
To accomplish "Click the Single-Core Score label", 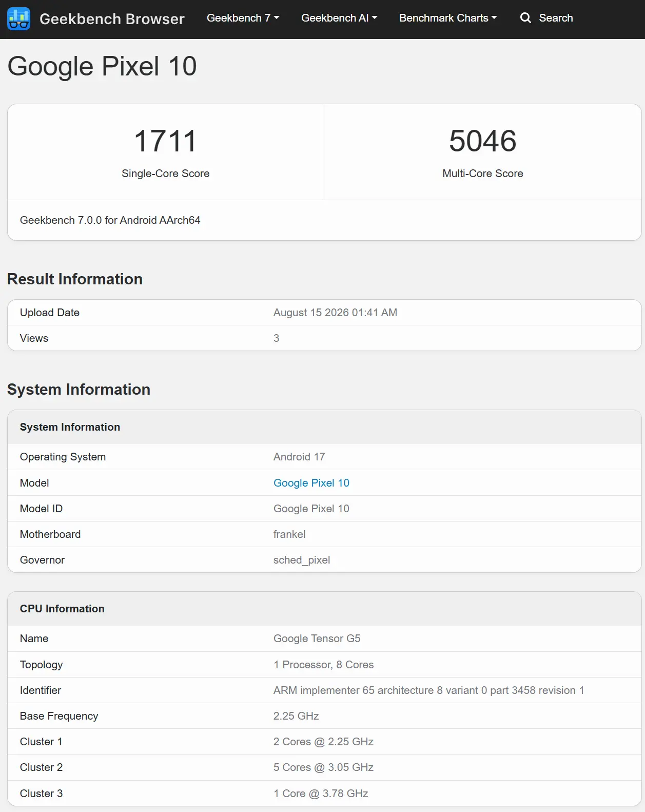I will point(165,173).
